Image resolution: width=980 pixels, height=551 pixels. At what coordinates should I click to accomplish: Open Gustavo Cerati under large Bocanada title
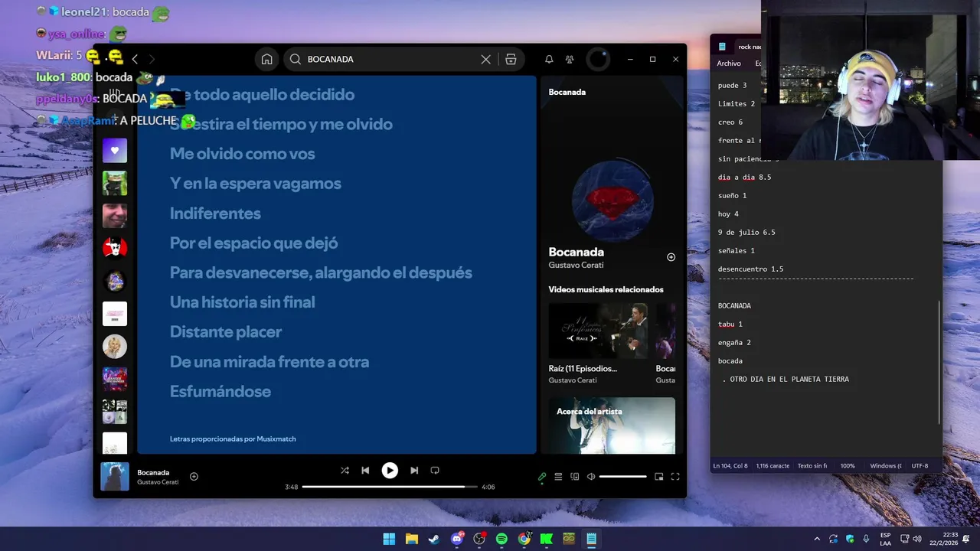[x=576, y=266]
